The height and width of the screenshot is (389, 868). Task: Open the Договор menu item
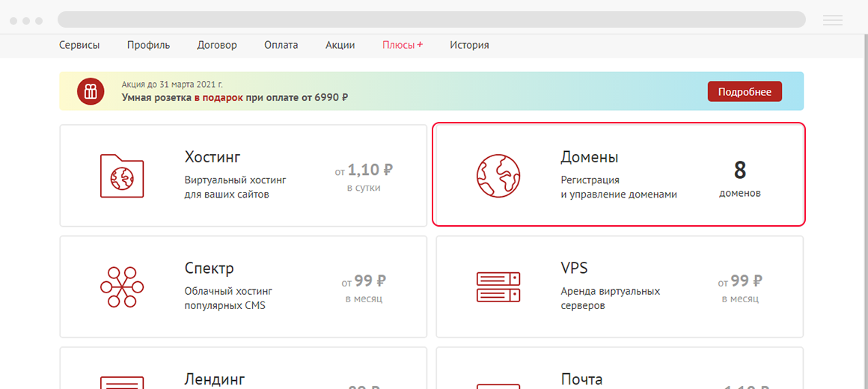217,46
